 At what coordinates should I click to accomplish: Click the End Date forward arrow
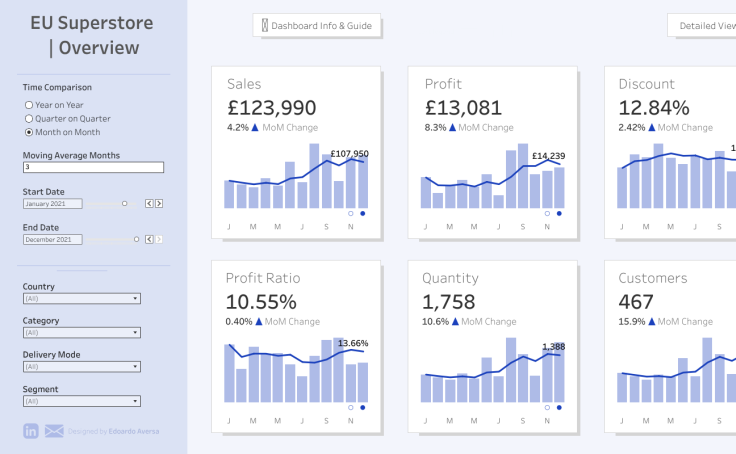[x=159, y=239]
